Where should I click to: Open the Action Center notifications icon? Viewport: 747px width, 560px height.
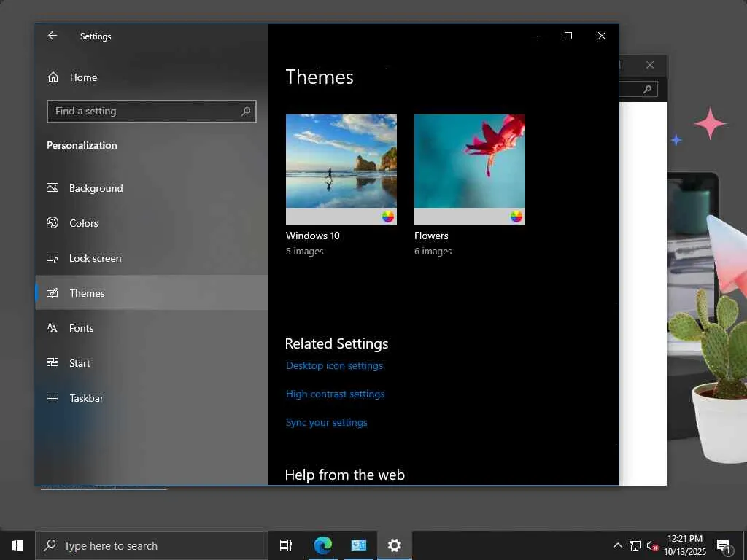tap(724, 545)
